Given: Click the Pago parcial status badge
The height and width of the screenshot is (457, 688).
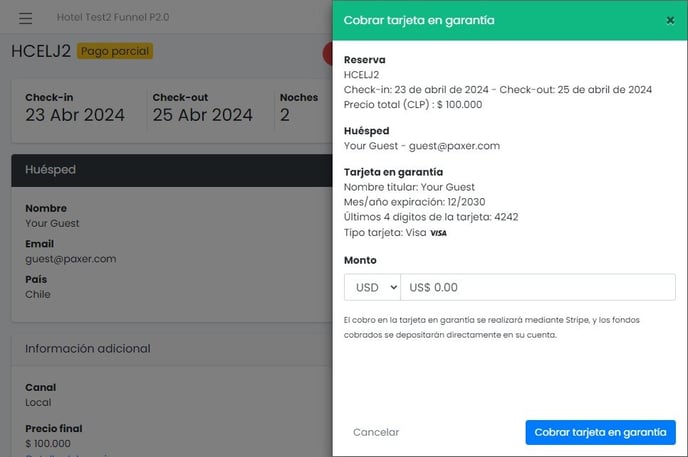Looking at the screenshot, I should pyautogui.click(x=115, y=51).
